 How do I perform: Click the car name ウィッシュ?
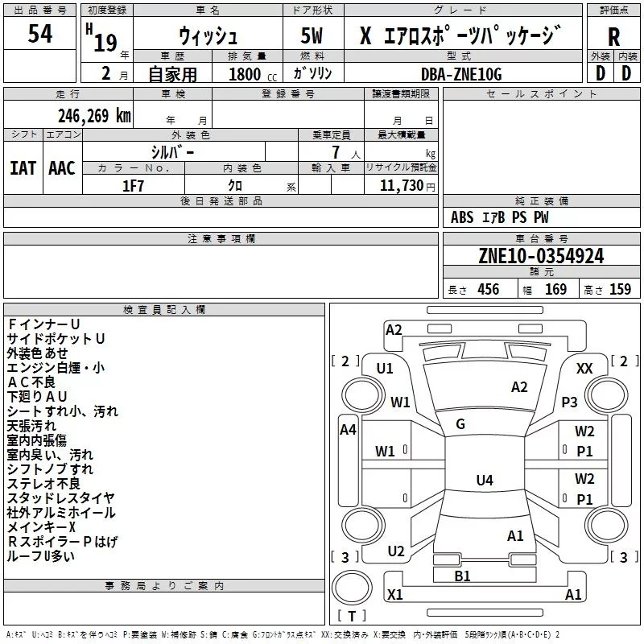click(x=208, y=35)
